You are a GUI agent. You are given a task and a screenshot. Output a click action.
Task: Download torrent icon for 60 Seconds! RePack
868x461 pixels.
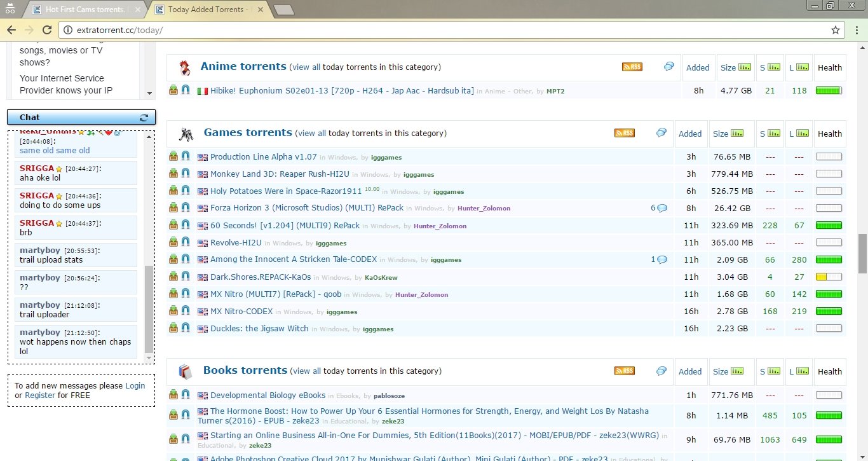tap(173, 224)
